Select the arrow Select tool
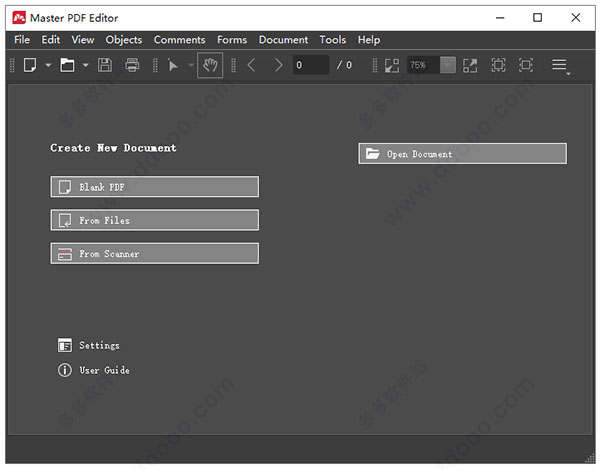600x469 pixels. [x=173, y=65]
